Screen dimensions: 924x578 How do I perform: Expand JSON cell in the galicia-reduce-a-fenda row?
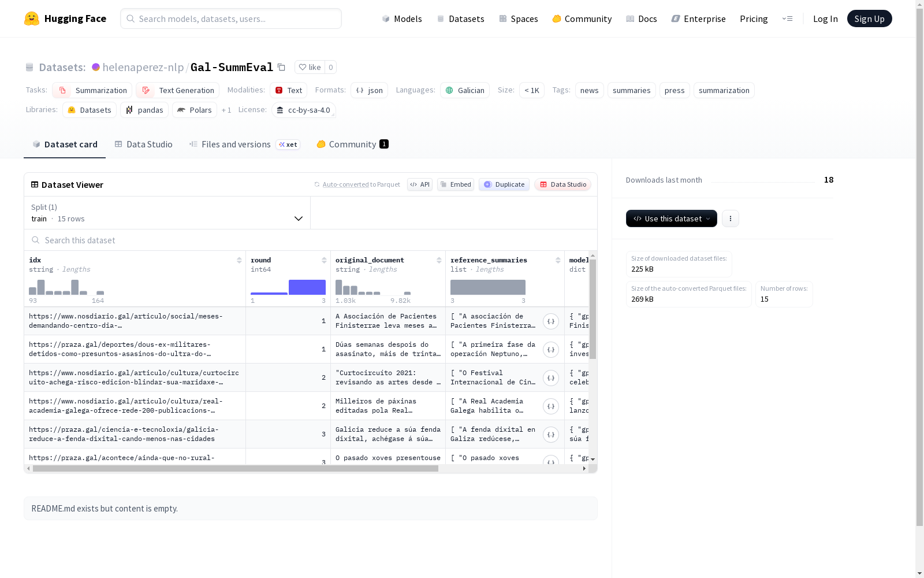[551, 435]
